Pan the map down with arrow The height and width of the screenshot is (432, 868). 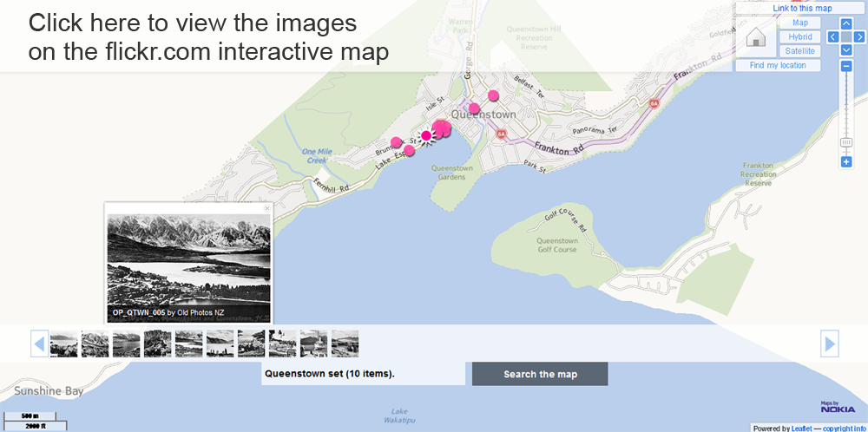point(846,50)
